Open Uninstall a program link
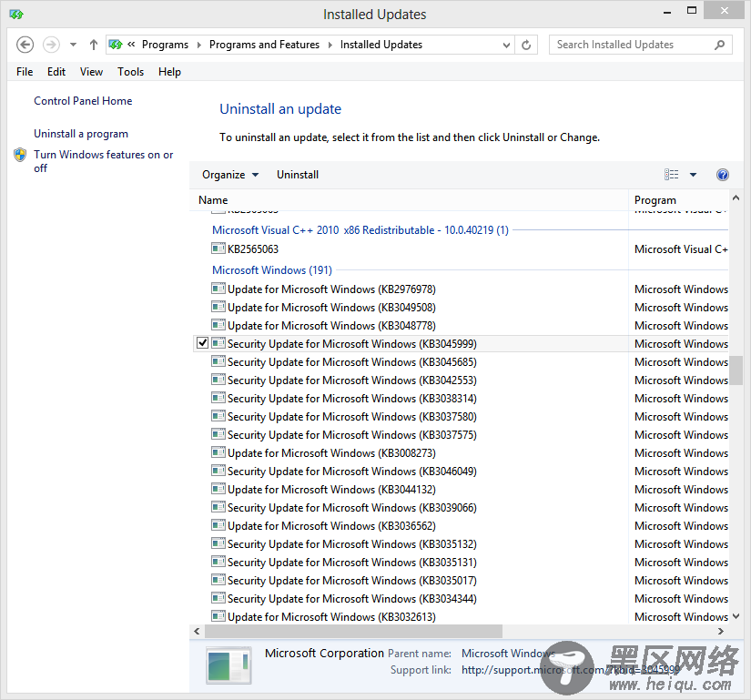Viewport: 751px width, 700px height. pos(81,134)
